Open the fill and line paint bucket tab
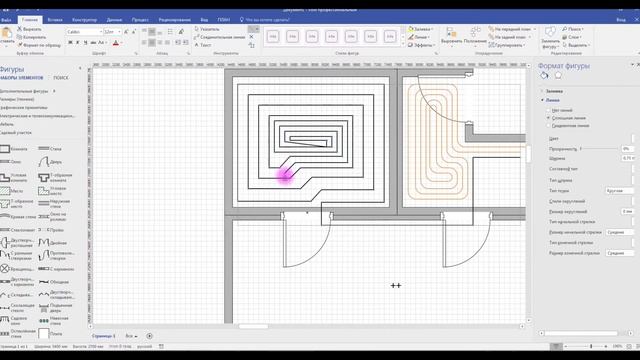The width and height of the screenshot is (640, 360). [544, 76]
